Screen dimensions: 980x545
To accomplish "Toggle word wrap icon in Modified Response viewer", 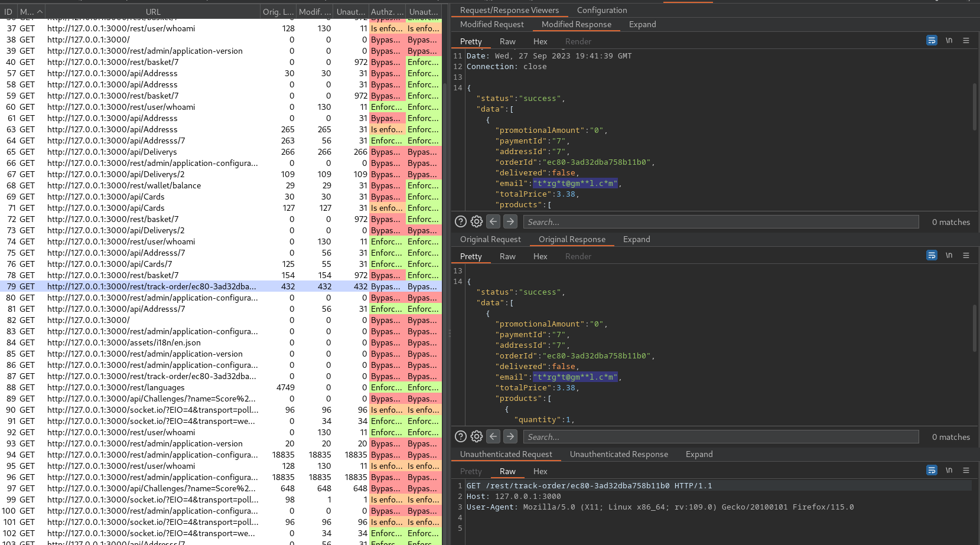I will pos(932,41).
